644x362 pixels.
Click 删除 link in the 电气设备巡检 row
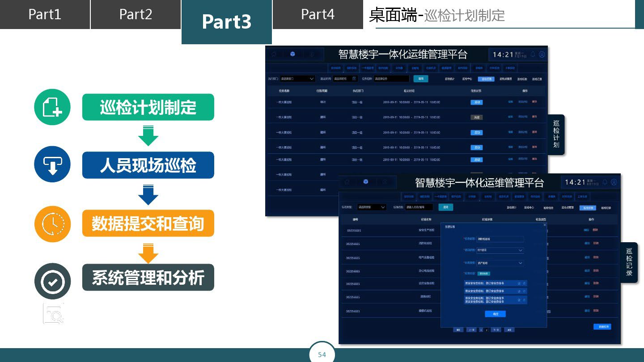point(596,257)
